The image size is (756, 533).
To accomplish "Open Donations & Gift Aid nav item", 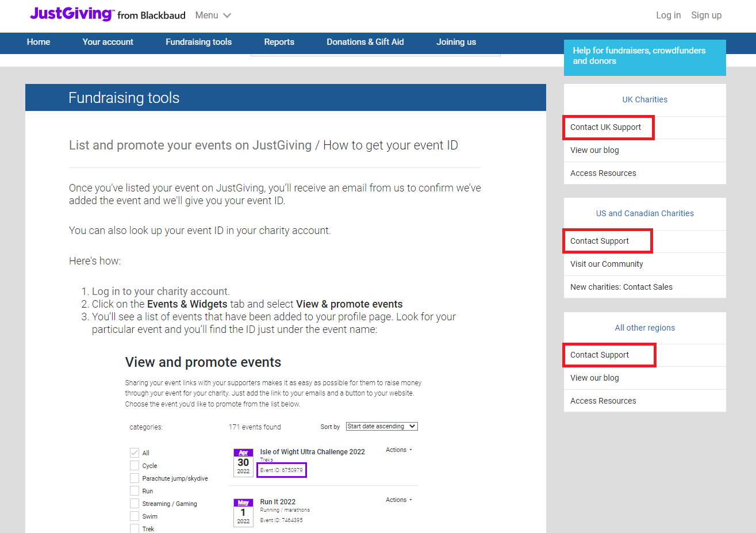I will pyautogui.click(x=365, y=42).
